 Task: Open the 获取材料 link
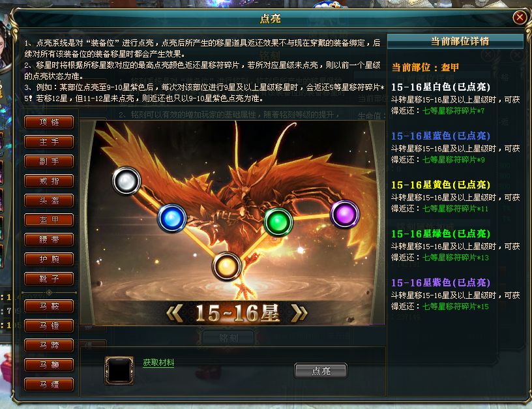(158, 363)
